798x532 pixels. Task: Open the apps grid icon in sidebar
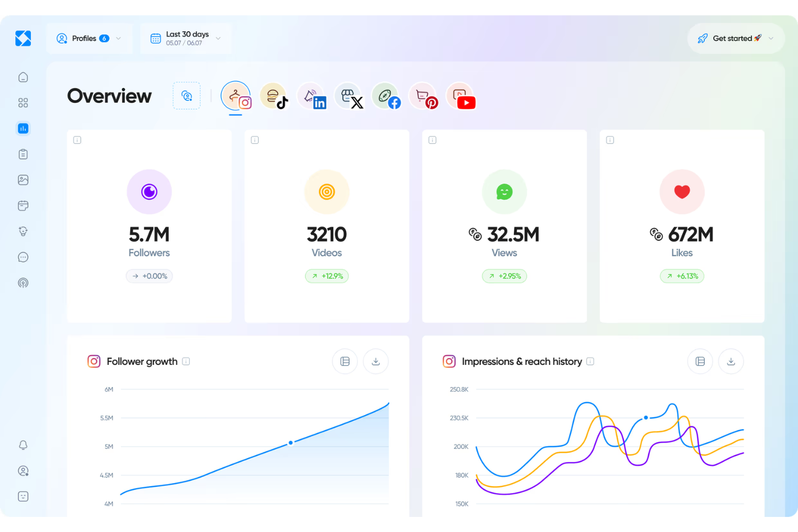(23, 102)
